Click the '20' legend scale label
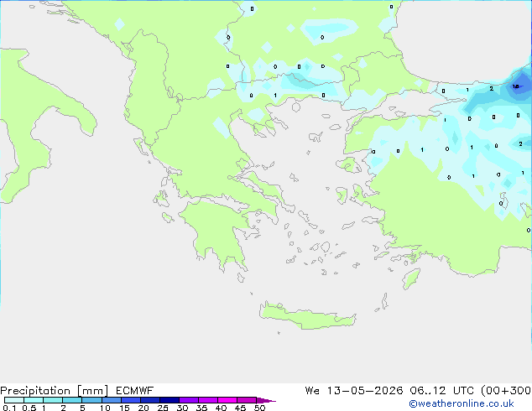 click(x=143, y=408)
